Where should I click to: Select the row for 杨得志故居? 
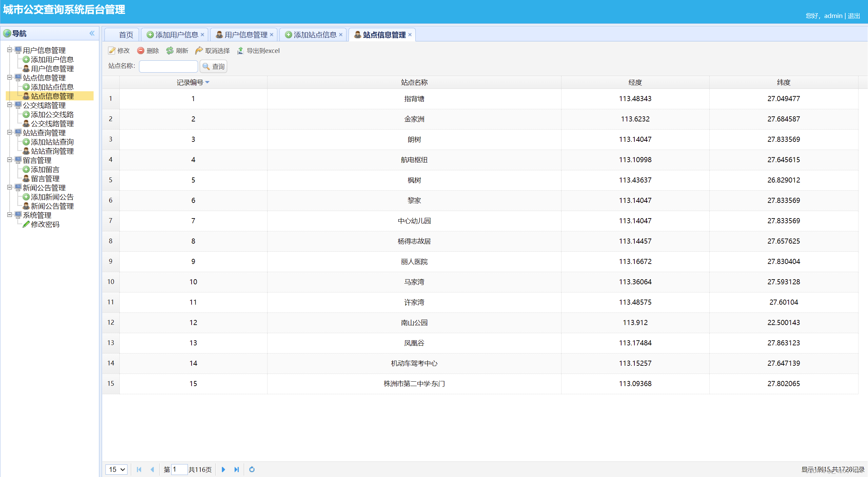point(480,241)
